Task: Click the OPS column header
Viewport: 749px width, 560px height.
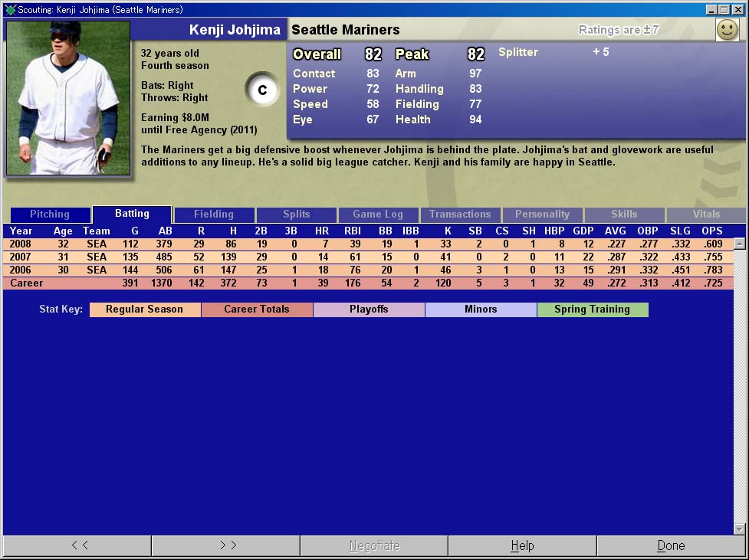Action: click(712, 231)
